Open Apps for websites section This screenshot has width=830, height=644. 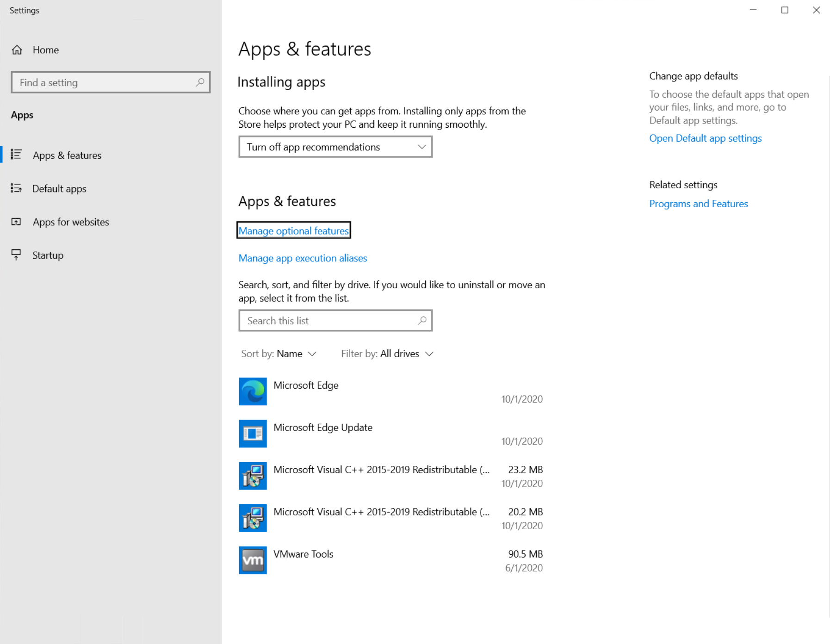[x=71, y=222]
